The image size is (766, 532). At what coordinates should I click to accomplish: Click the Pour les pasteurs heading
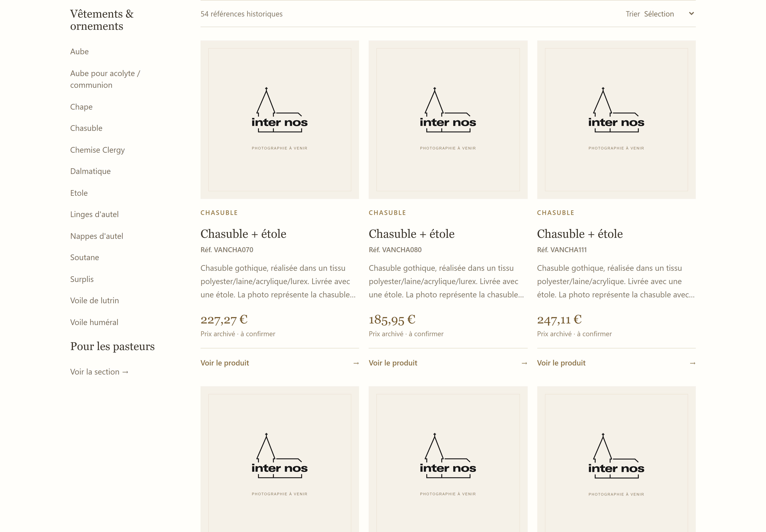(112, 346)
